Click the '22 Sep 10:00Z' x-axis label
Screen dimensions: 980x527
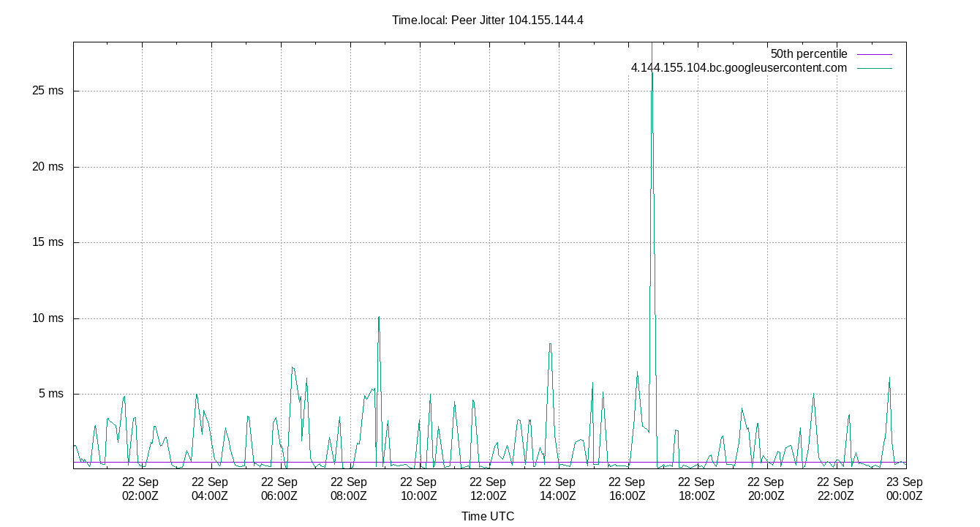pos(418,489)
